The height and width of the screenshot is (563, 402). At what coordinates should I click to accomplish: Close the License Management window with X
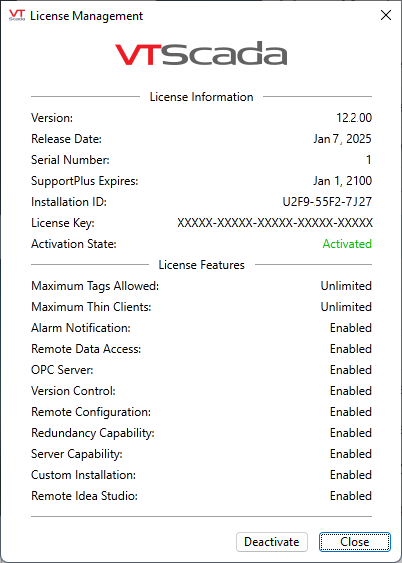[x=386, y=15]
